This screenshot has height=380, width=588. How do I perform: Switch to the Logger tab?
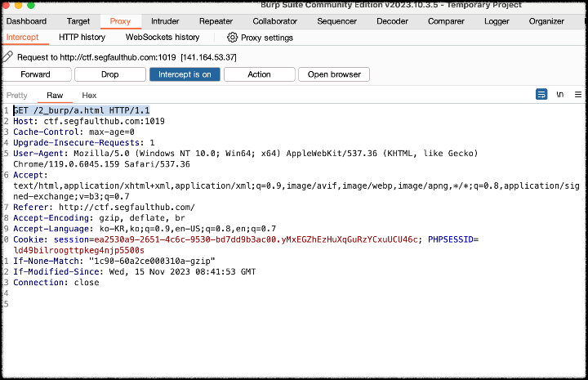pyautogui.click(x=497, y=21)
